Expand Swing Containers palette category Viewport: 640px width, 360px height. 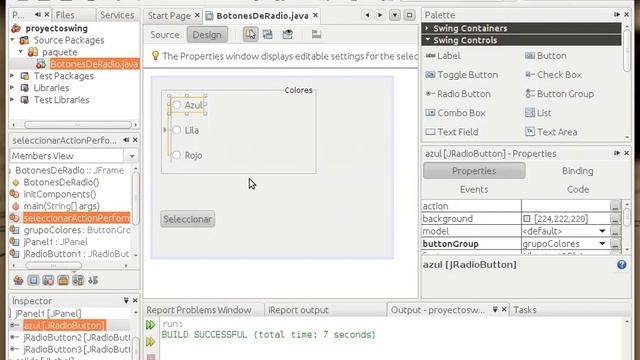pos(427,28)
